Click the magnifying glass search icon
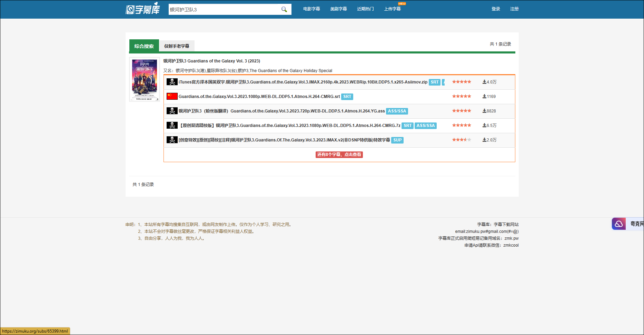The image size is (644, 335). point(284,9)
